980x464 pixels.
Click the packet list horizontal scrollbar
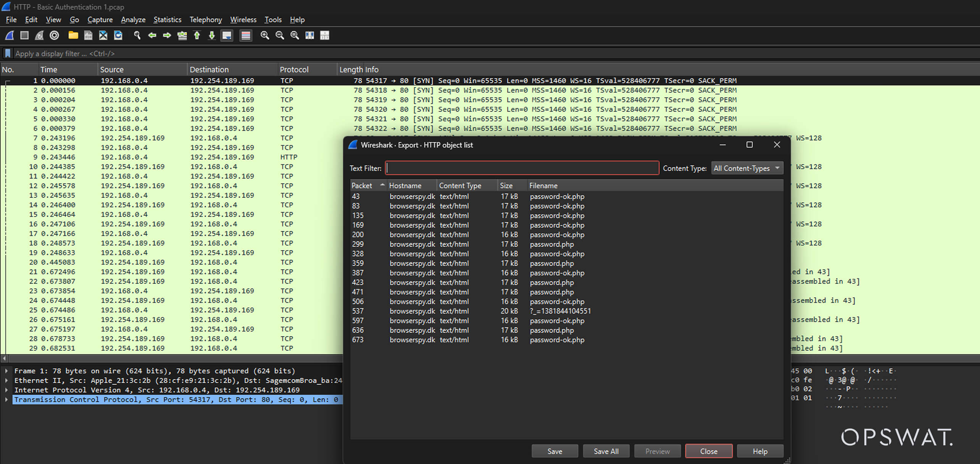click(x=172, y=359)
